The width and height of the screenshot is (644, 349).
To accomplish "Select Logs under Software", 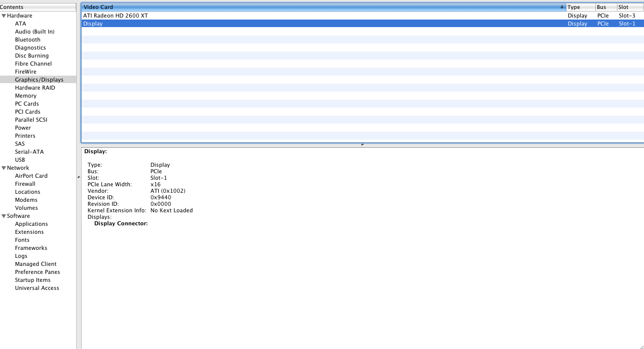I will (x=21, y=256).
